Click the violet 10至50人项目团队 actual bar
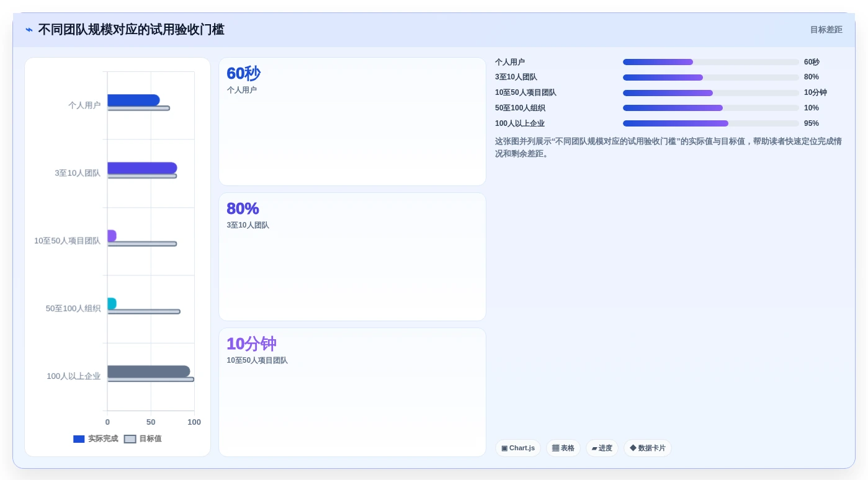This screenshot has width=868, height=480. click(112, 236)
